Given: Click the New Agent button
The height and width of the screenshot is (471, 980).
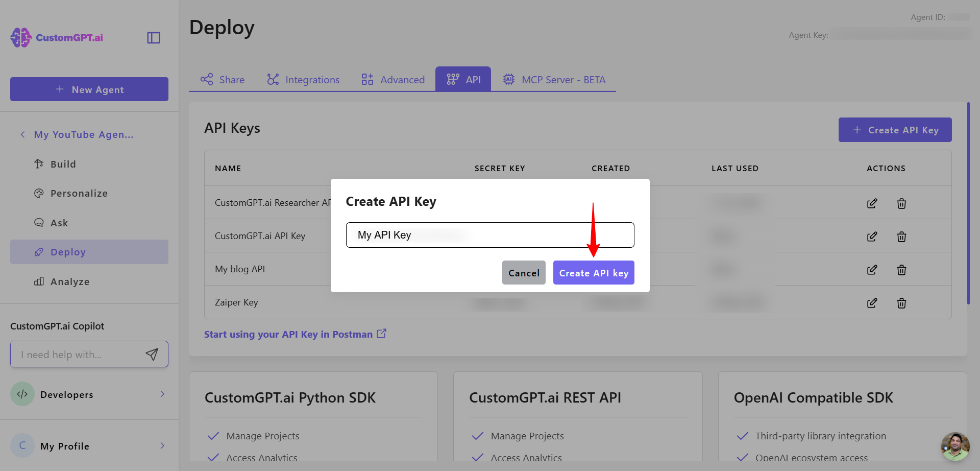Looking at the screenshot, I should click(x=89, y=89).
